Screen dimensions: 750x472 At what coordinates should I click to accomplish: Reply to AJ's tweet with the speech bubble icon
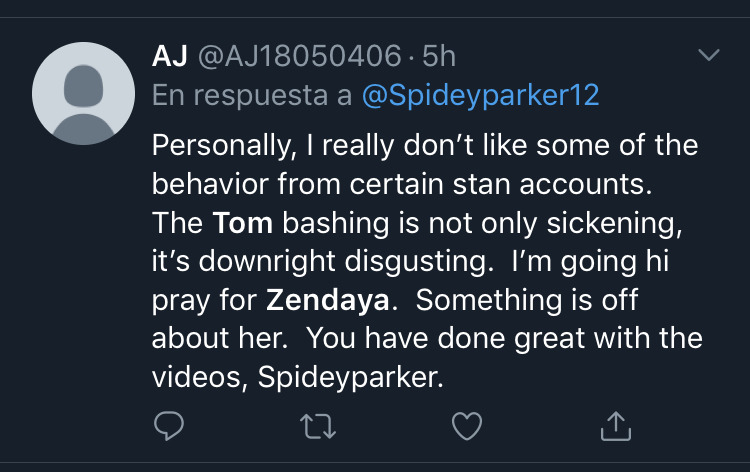click(169, 425)
